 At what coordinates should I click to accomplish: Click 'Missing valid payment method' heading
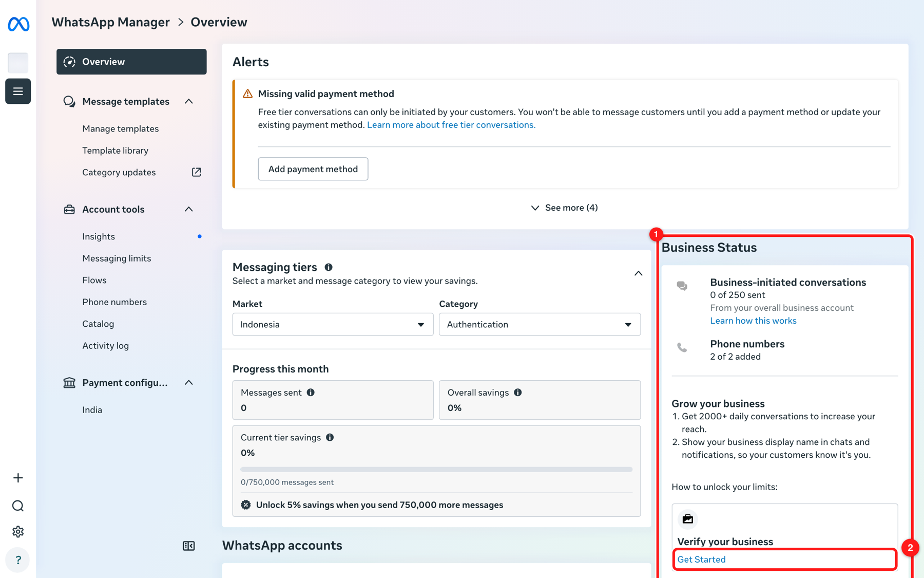[326, 94]
